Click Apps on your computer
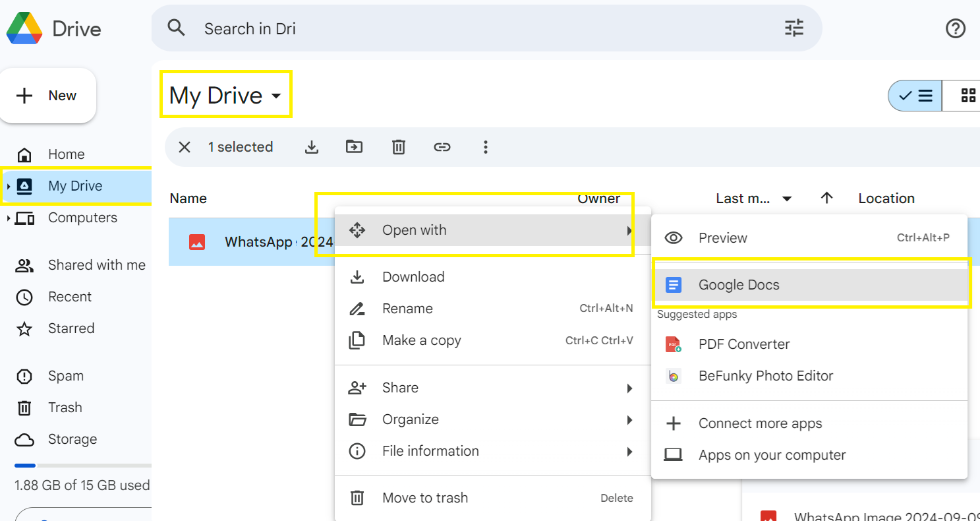Screen dimensions: 980x521 coord(809,455)
